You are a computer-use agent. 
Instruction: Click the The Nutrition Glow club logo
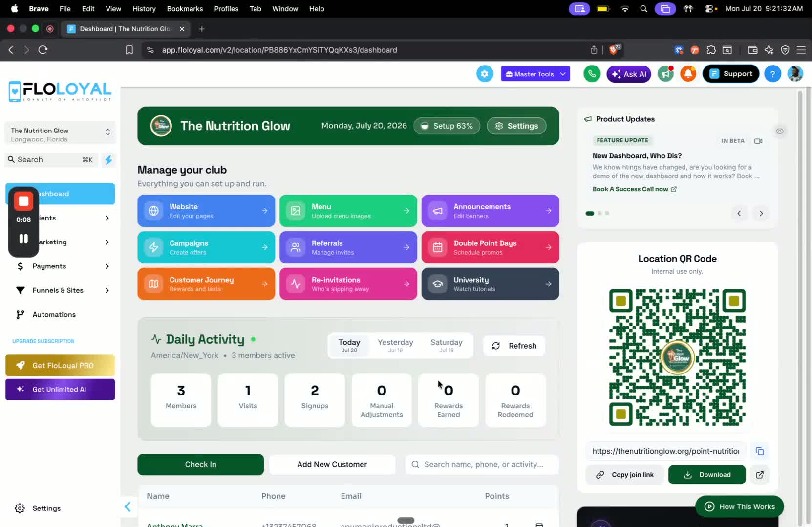click(x=161, y=126)
